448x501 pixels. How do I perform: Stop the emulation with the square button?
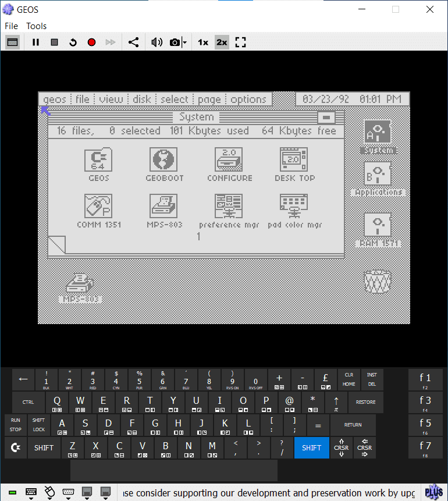pos(54,42)
